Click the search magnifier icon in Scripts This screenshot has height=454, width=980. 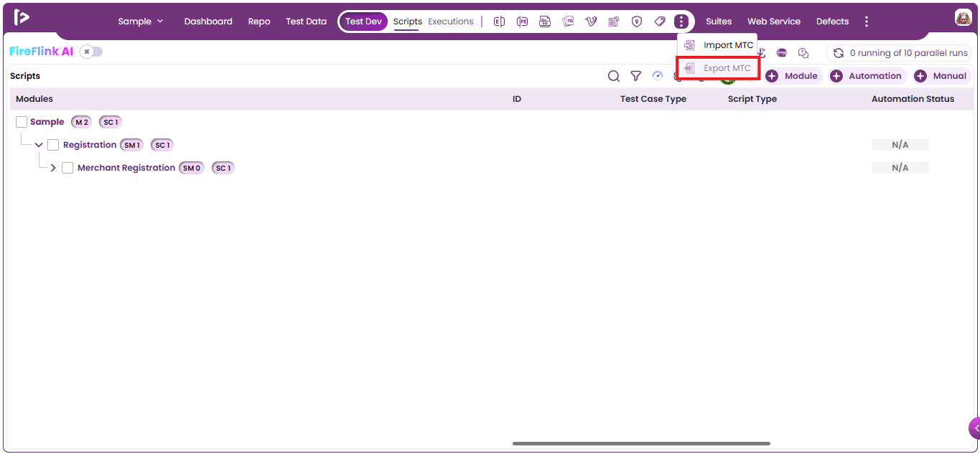[x=614, y=76]
